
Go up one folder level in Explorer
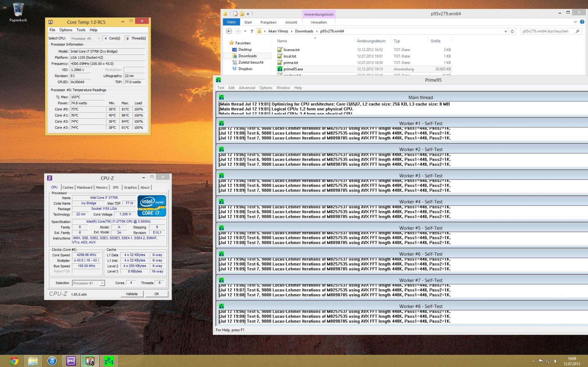252,31
